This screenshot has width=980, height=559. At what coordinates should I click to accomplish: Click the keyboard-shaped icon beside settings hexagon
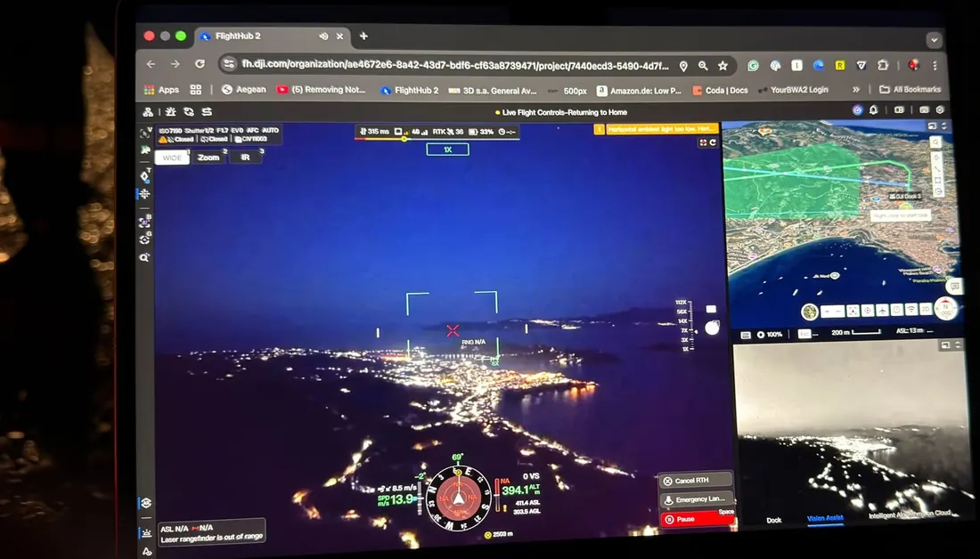(924, 109)
